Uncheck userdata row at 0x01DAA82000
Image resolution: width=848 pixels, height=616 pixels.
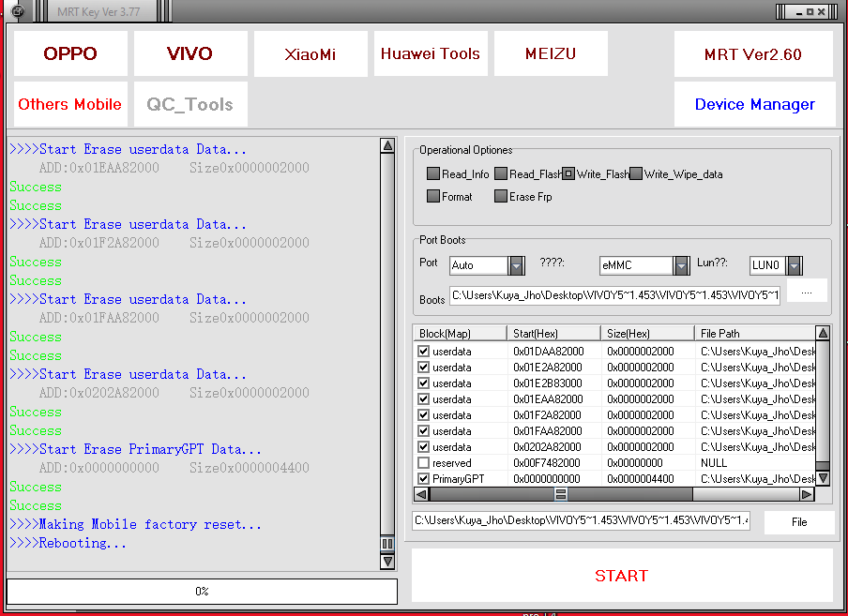pos(423,352)
